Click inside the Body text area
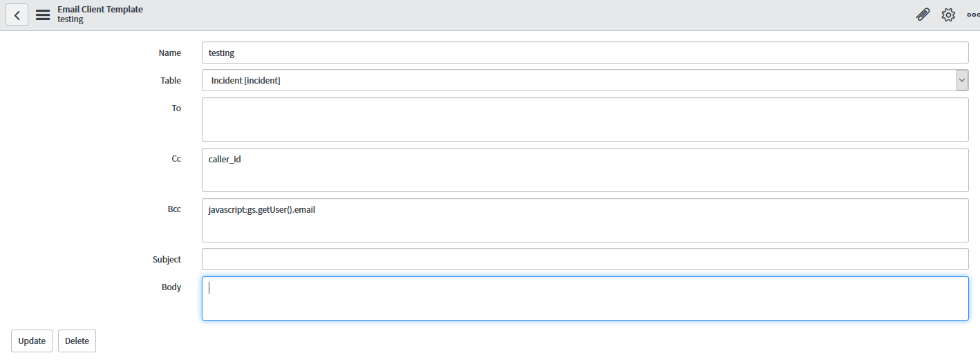The height and width of the screenshot is (362, 980). (585, 298)
